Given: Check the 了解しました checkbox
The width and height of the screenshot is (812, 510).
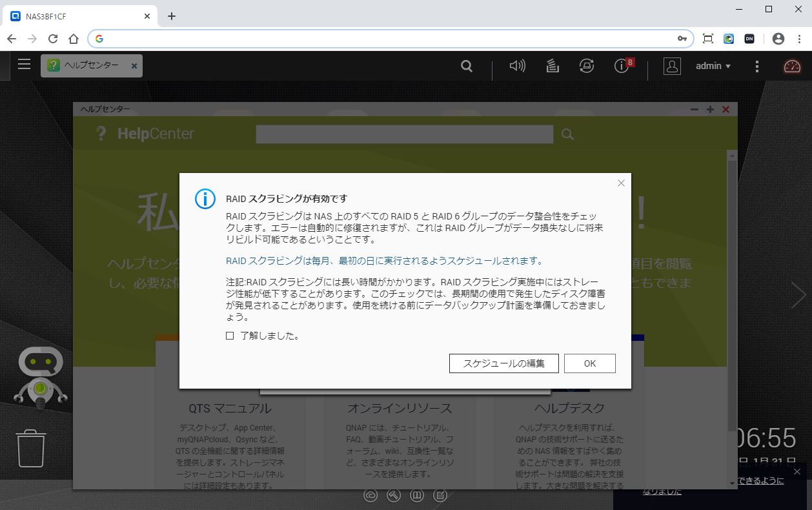Looking at the screenshot, I should (x=230, y=336).
